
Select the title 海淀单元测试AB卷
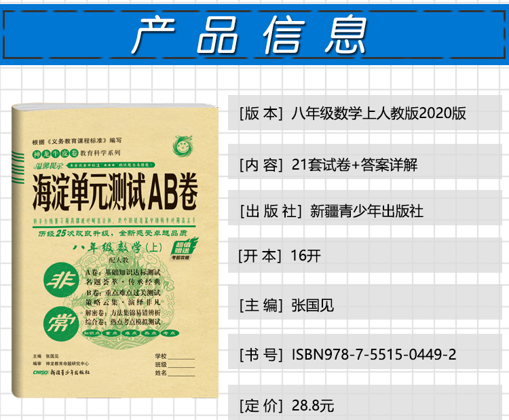[x=115, y=191]
